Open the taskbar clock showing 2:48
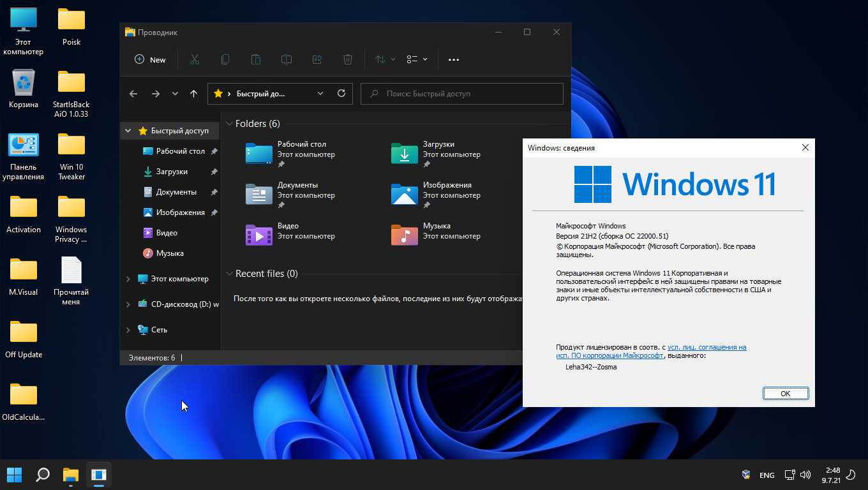The width and height of the screenshot is (868, 490). tap(831, 475)
